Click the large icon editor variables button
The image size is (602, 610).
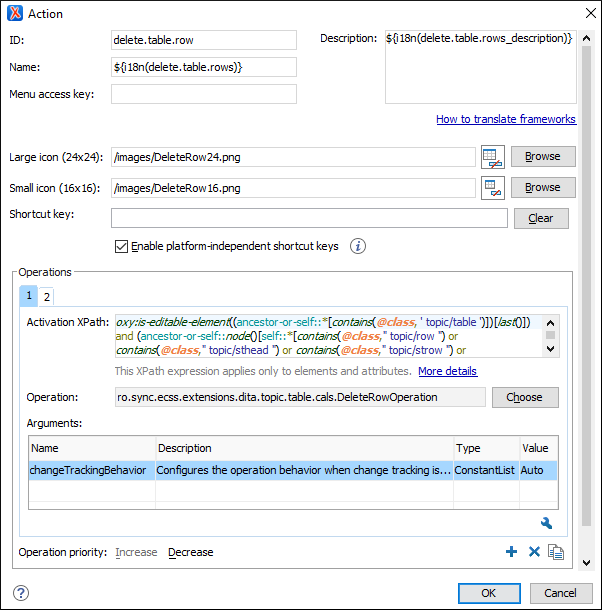point(491,157)
